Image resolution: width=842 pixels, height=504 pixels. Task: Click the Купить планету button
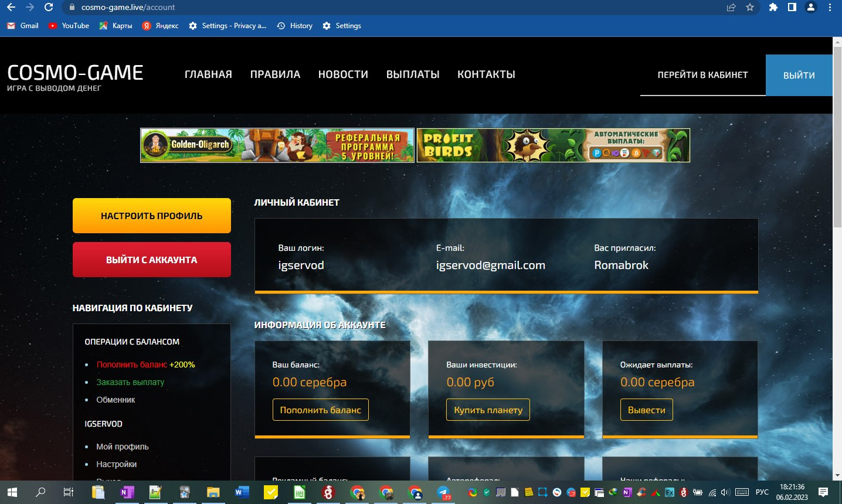coord(488,410)
